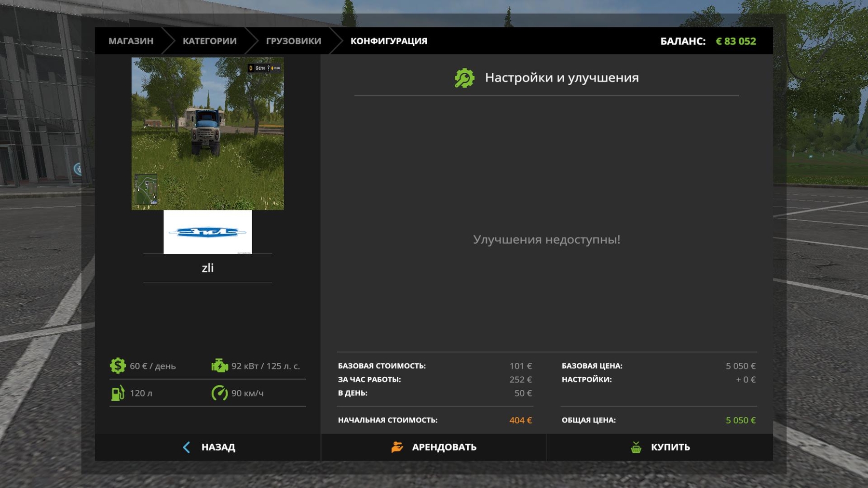Click the daily upkeep dollar icon
The height and width of the screenshot is (488, 868).
(x=118, y=366)
